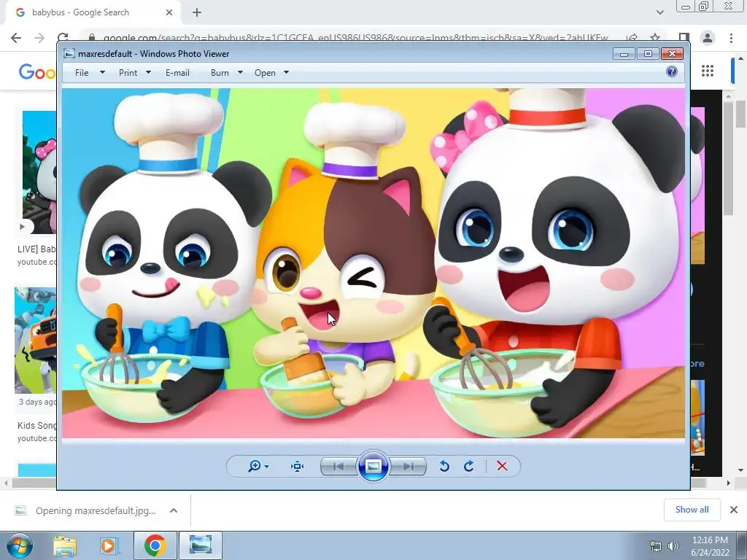Screen dimensions: 747x560
Task: Reload the page in Chrome
Action: (x=63, y=38)
